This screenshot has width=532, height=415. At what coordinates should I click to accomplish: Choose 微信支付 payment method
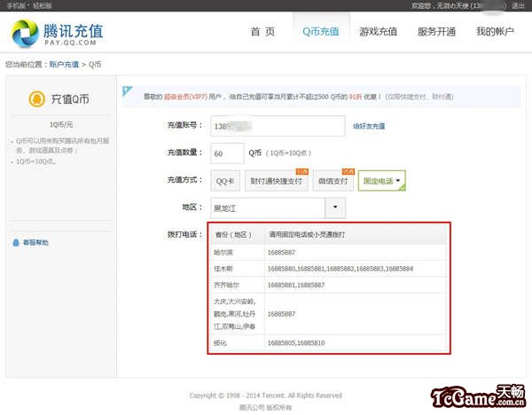click(332, 181)
